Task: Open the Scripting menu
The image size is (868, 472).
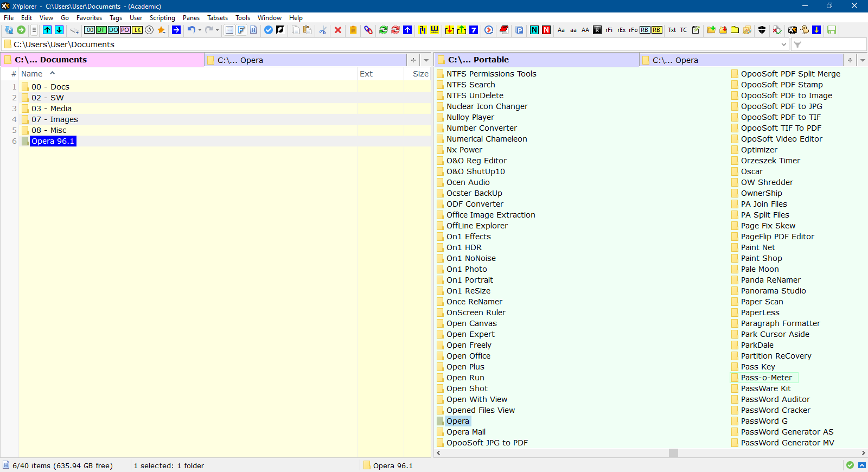Action: pyautogui.click(x=162, y=18)
